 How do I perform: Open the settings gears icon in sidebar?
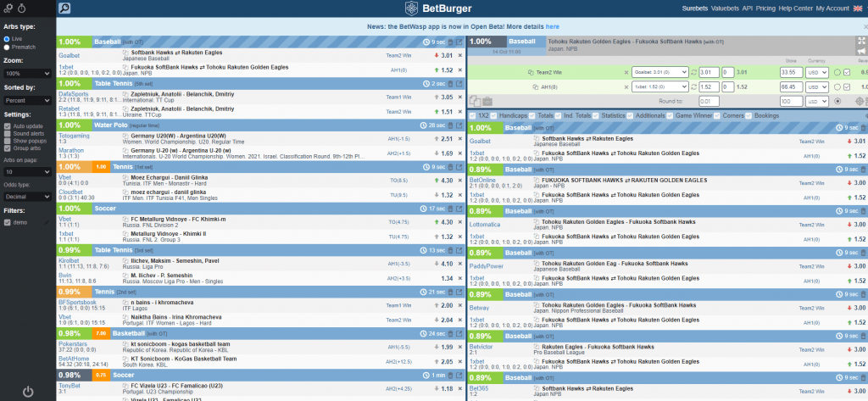click(8, 8)
